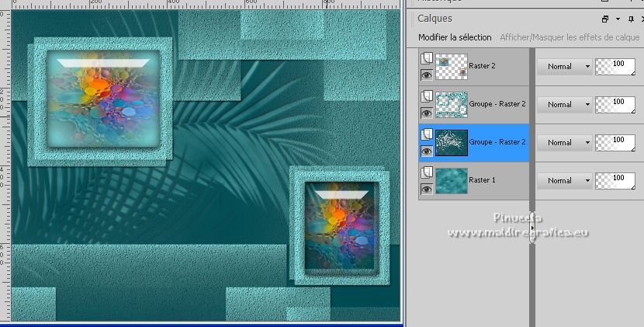
Task: Select the layer named Raster 1
Action: (x=482, y=180)
